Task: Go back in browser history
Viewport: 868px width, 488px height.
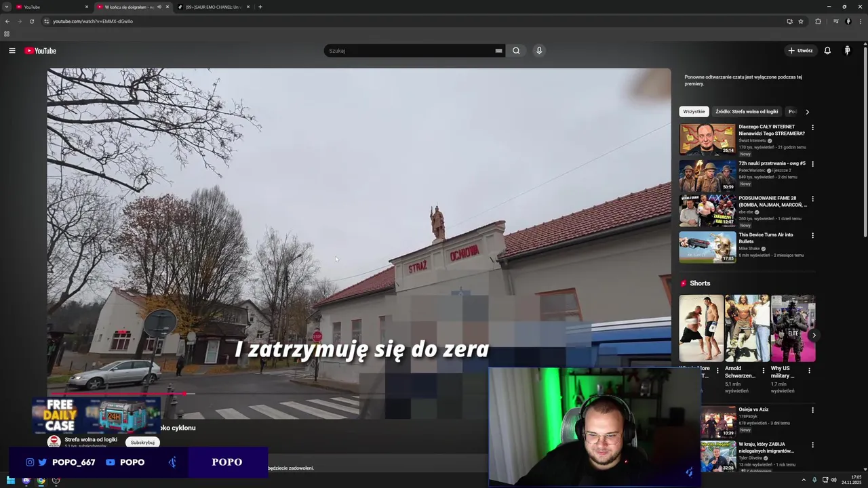Action: pyautogui.click(x=7, y=21)
